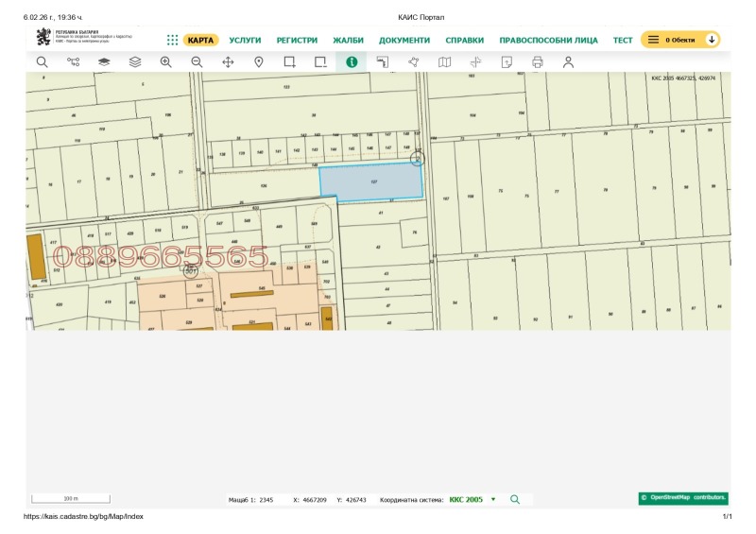Open the apps grid menu
The image size is (756, 534).
coord(172,40)
